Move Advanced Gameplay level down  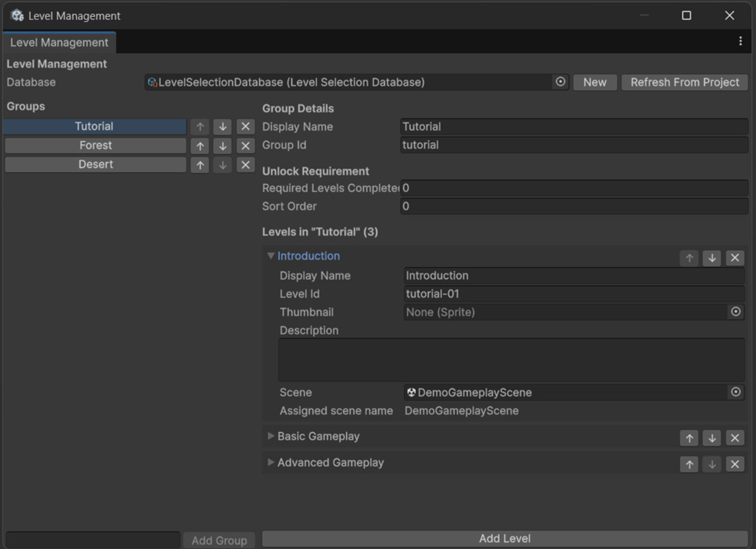pyautogui.click(x=712, y=464)
